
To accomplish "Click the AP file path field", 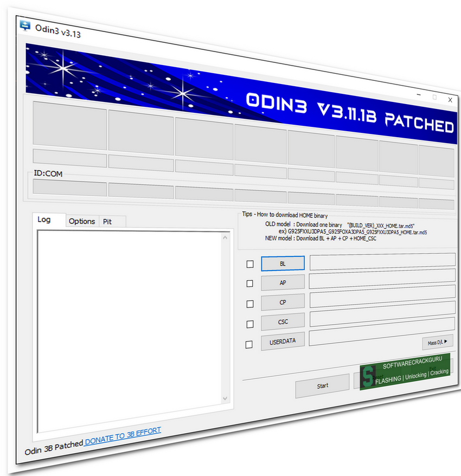I will click(x=382, y=279).
